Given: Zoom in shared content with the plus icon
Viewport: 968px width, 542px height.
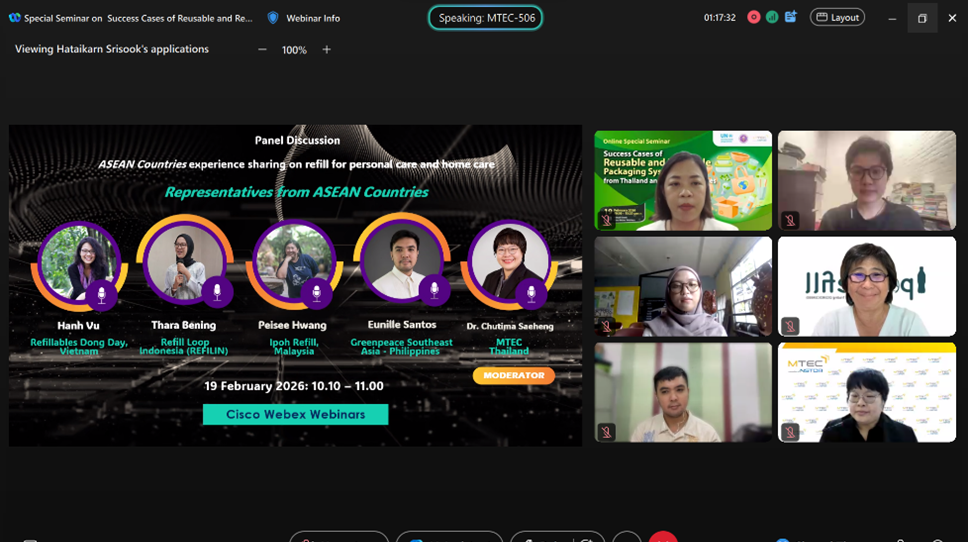Looking at the screenshot, I should 326,50.
